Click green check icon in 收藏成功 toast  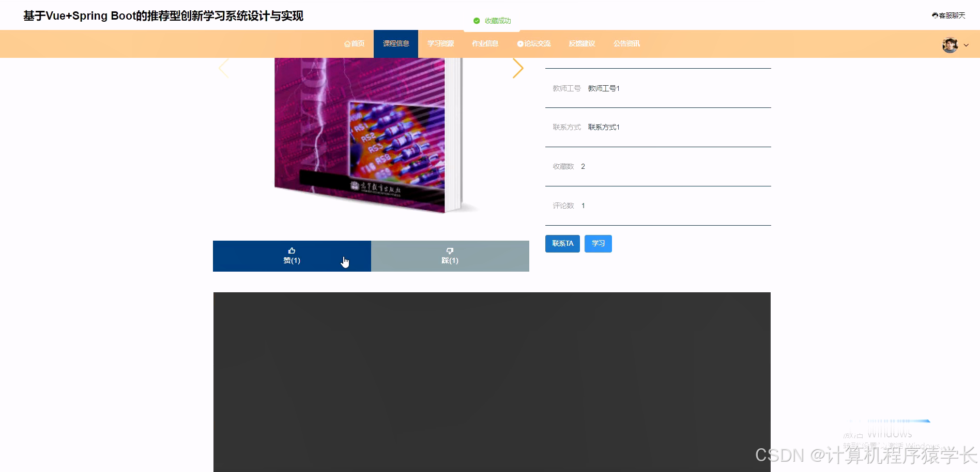(x=476, y=21)
